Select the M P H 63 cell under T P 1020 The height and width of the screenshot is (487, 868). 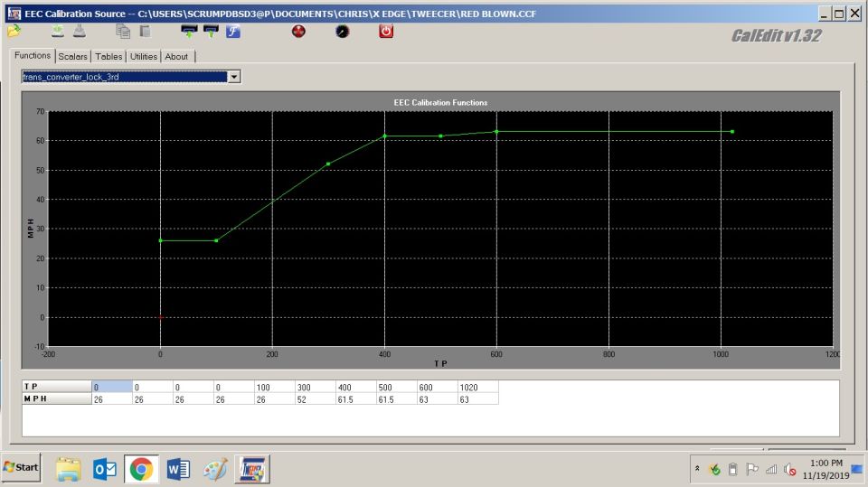coord(478,399)
